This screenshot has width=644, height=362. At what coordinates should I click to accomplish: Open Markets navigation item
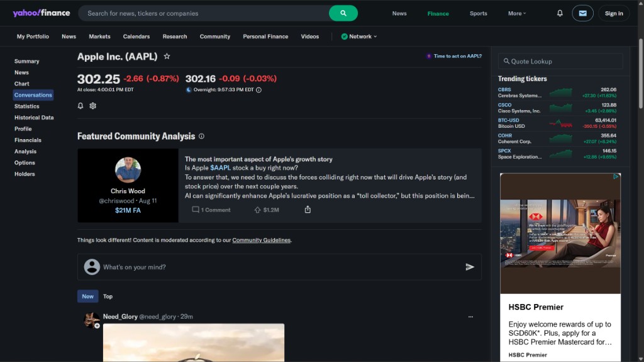coord(99,37)
